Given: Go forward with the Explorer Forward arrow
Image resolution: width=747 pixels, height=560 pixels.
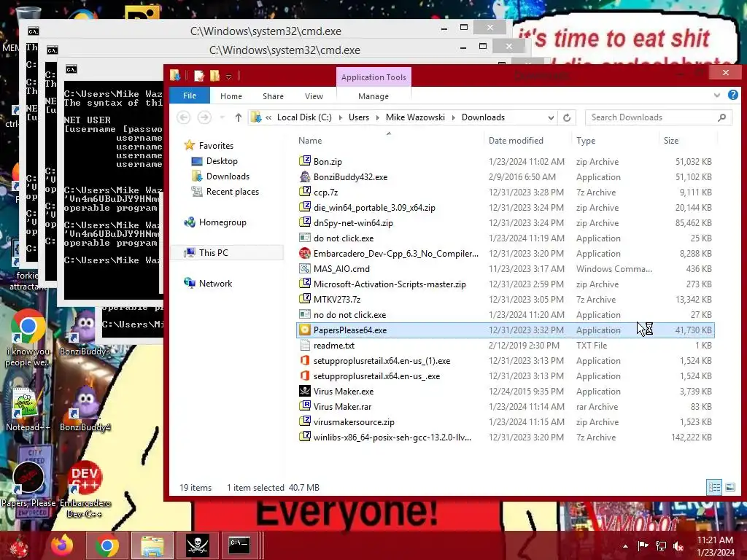Looking at the screenshot, I should pos(204,117).
